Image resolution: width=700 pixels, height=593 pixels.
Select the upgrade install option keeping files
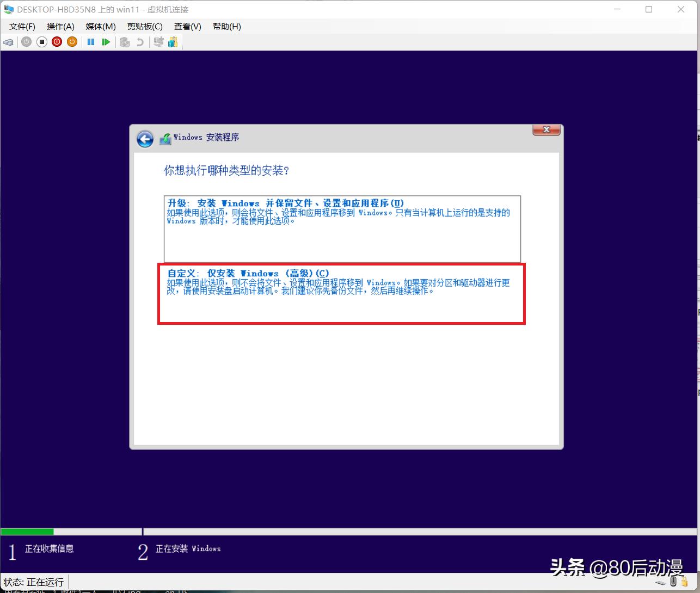pos(341,228)
